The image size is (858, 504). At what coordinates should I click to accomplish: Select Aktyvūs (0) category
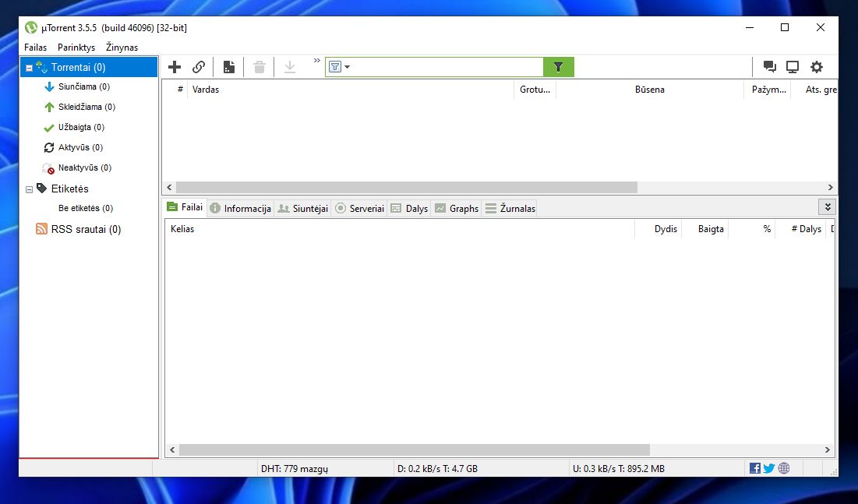(80, 147)
